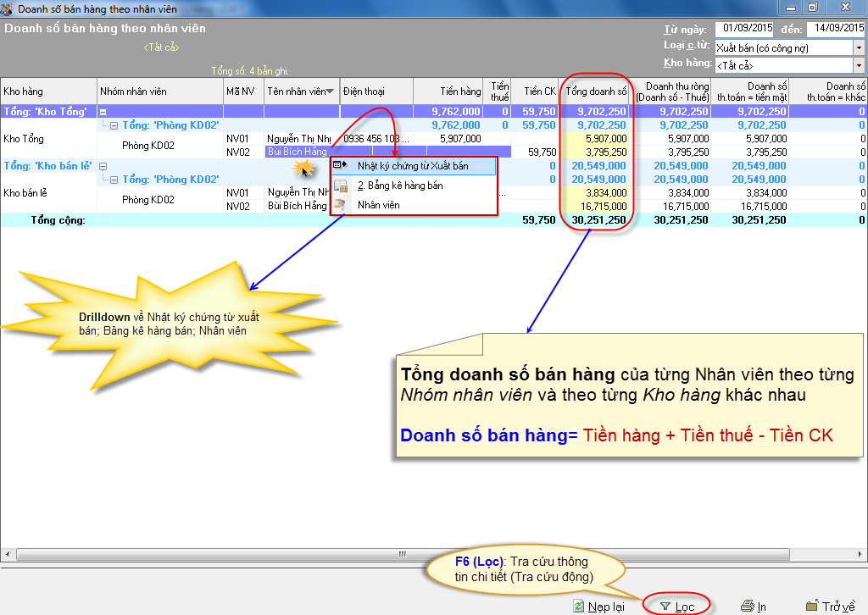Click the Lọc filter funnel icon
868x615 pixels.
tap(665, 607)
